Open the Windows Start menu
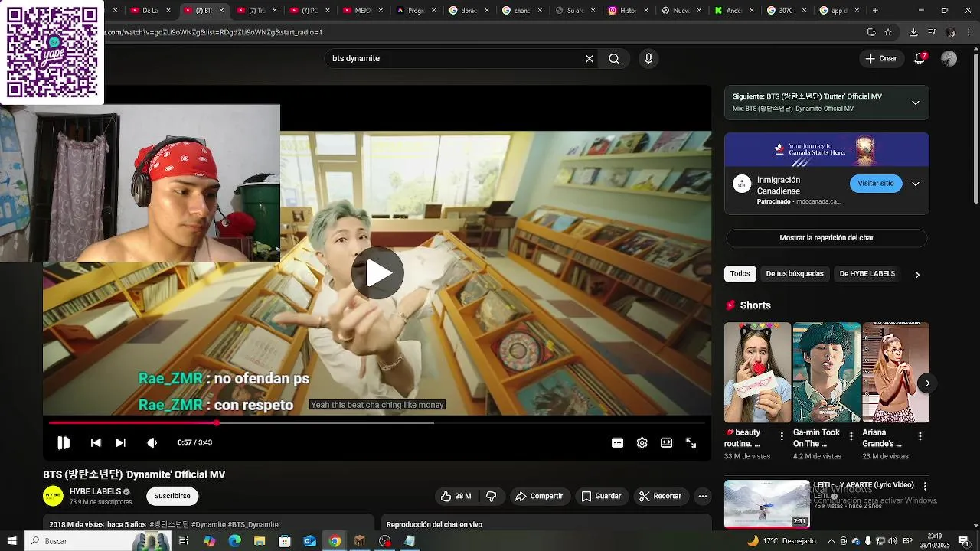980x551 pixels. (x=11, y=541)
